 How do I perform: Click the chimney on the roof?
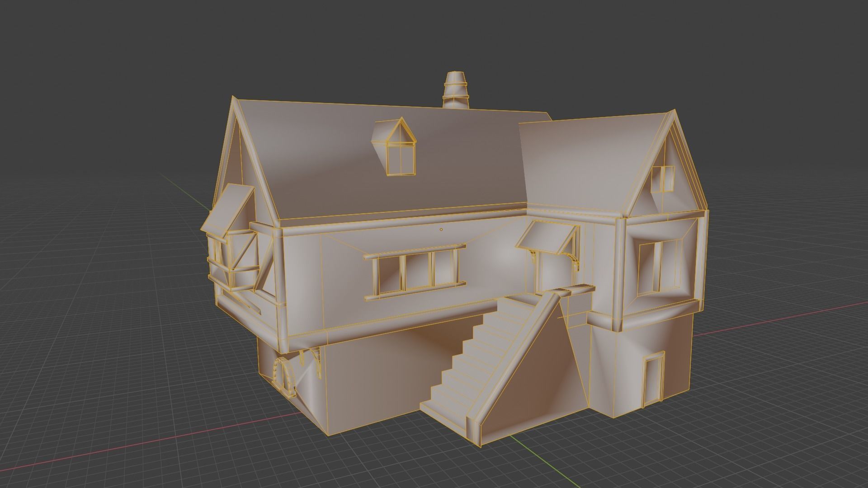tap(455, 90)
